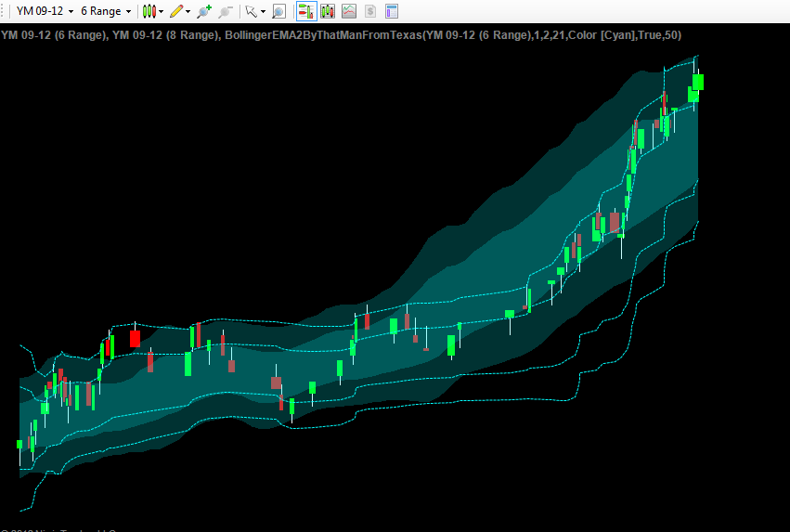The height and width of the screenshot is (532, 790).
Task: Open the chart properties panel icon
Action: click(x=392, y=11)
